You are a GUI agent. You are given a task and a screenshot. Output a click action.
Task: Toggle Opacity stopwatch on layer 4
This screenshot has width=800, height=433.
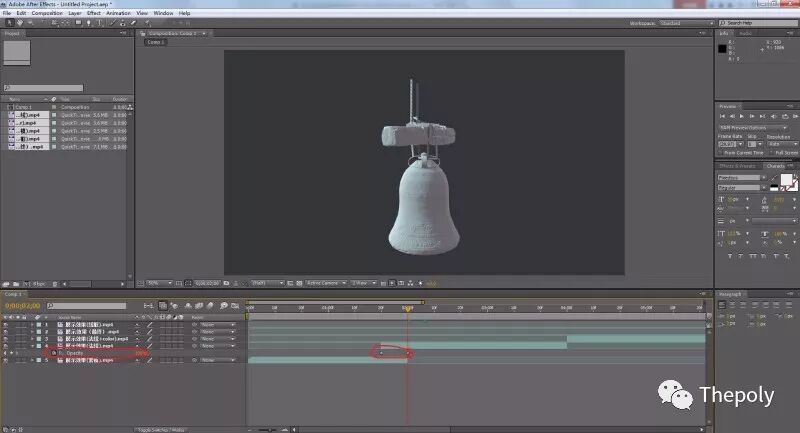(54, 353)
